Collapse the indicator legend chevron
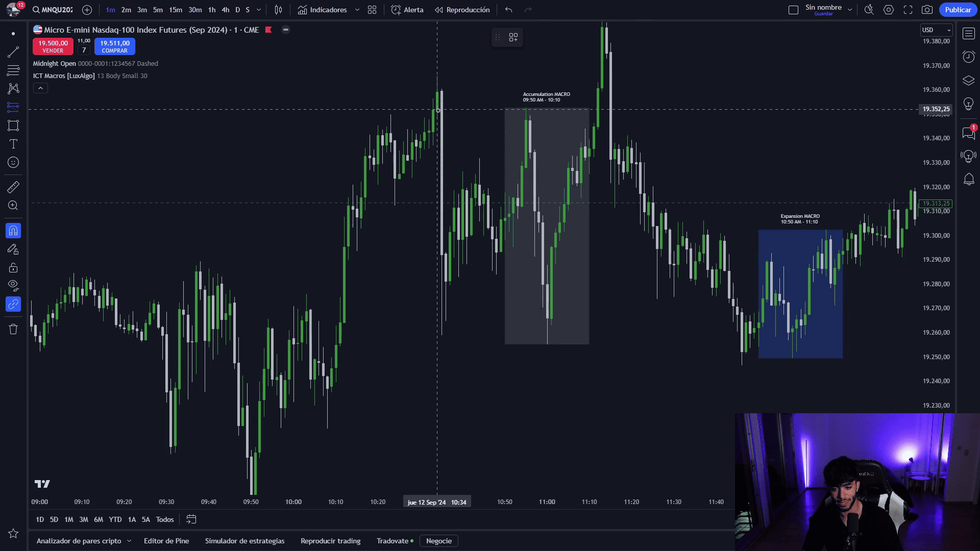Image resolution: width=980 pixels, height=551 pixels. [40, 88]
